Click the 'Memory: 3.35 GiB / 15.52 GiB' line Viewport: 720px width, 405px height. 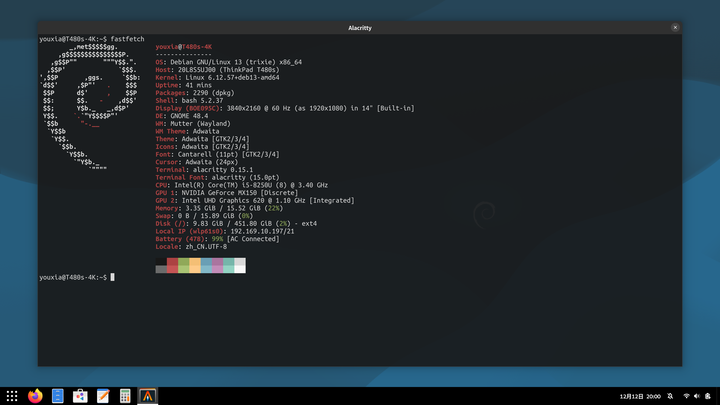(x=219, y=208)
